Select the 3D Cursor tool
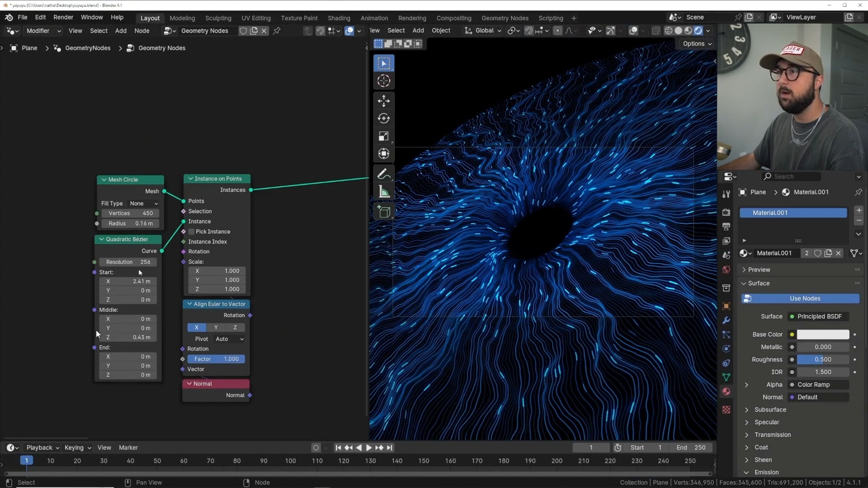The image size is (868, 488). point(383,81)
